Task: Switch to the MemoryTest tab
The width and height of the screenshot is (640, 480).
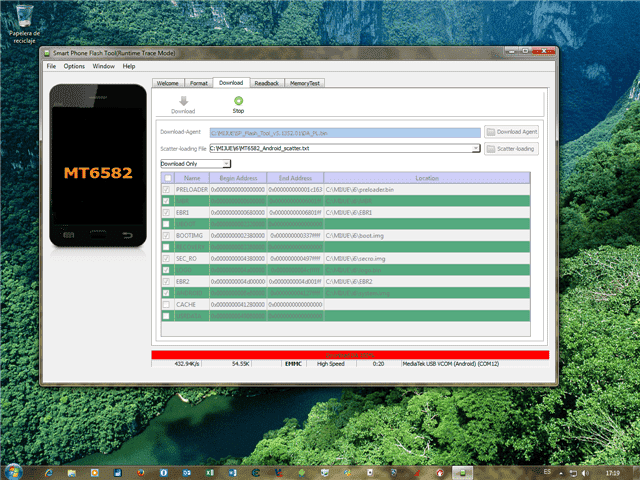Action: [x=304, y=83]
